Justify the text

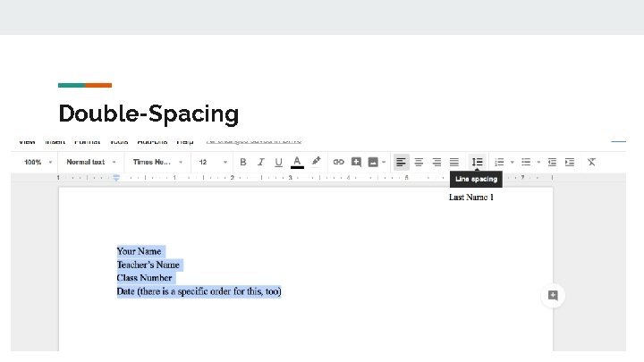pos(453,162)
